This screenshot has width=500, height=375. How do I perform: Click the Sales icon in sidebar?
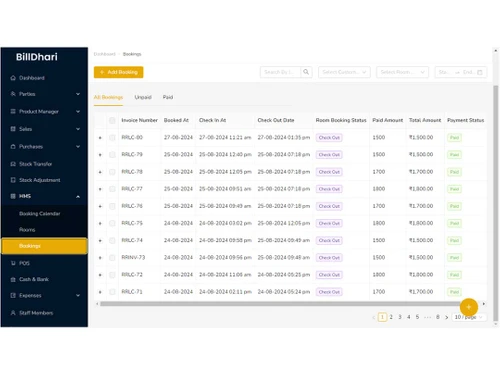(13, 129)
